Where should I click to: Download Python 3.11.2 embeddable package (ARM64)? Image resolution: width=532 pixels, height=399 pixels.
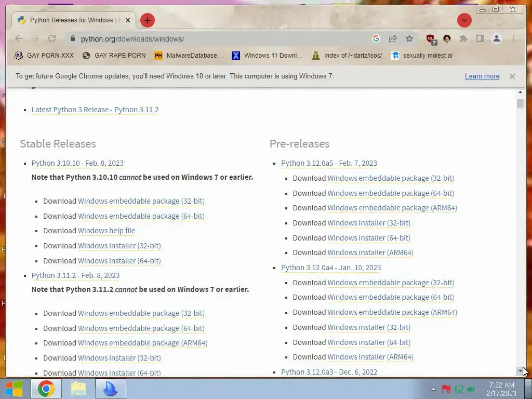coord(143,343)
